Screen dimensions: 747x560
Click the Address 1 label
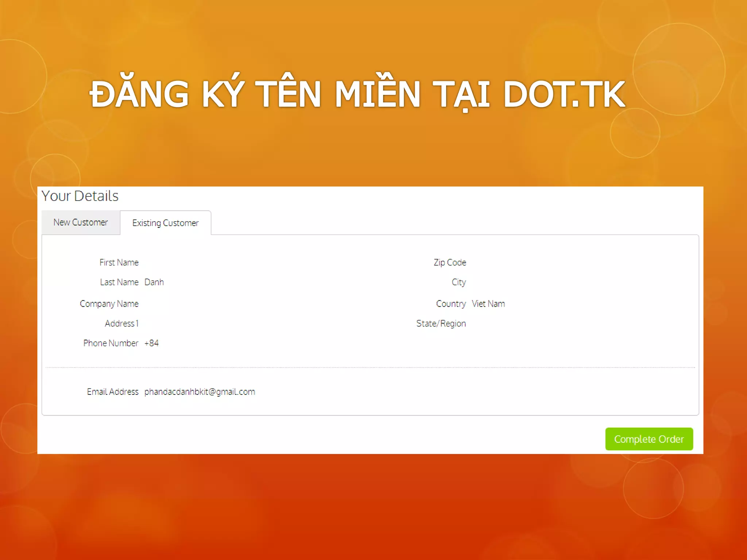[x=121, y=323]
